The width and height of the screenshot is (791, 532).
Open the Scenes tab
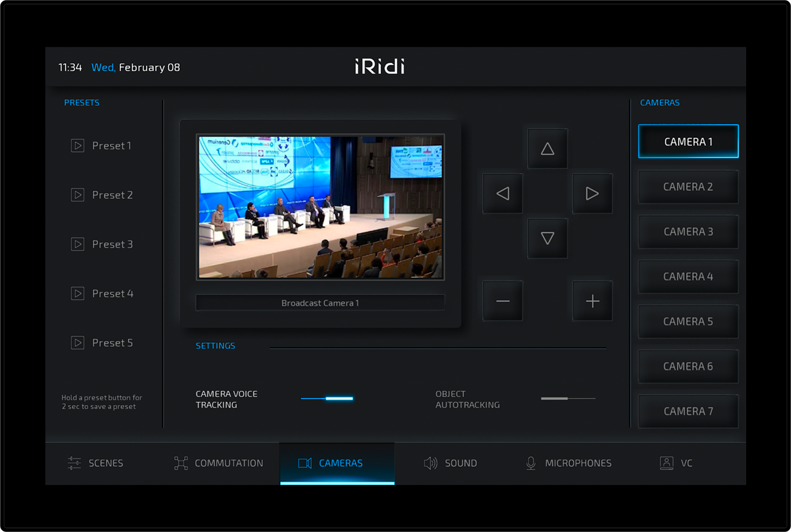click(x=96, y=463)
